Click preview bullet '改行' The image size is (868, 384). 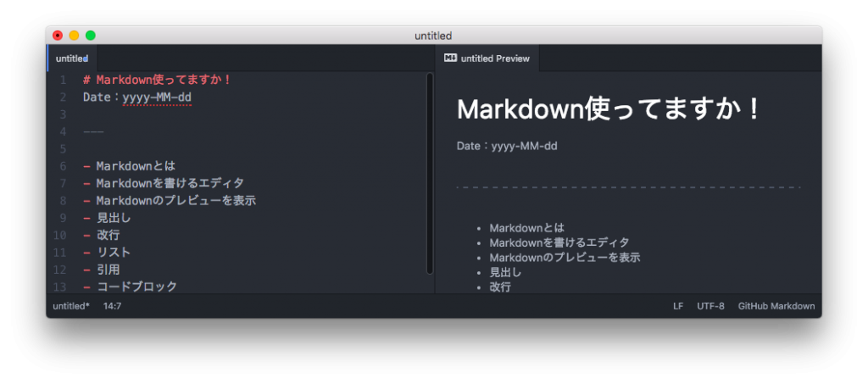point(500,287)
